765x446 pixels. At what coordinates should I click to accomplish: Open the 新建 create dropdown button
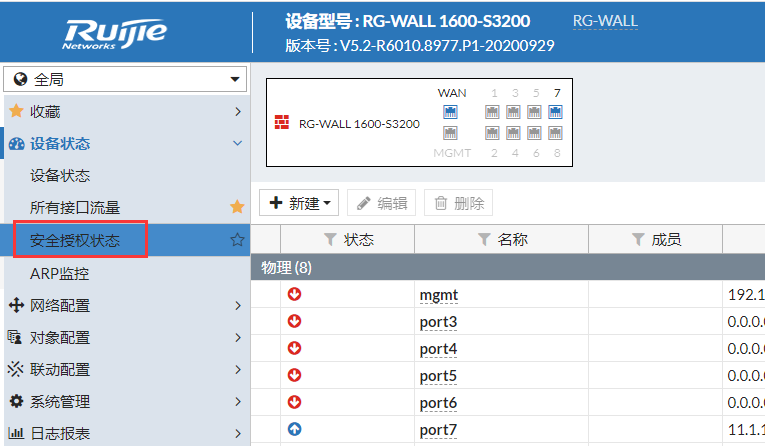299,203
